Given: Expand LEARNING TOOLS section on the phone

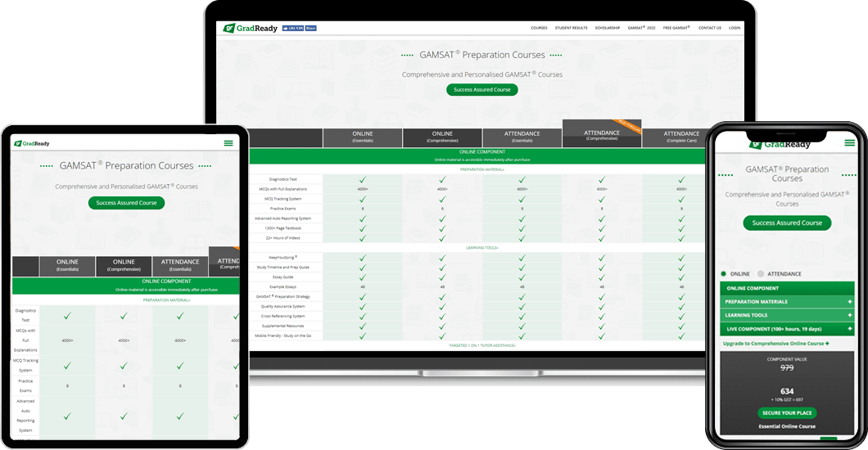Looking at the screenshot, I should coord(787,315).
